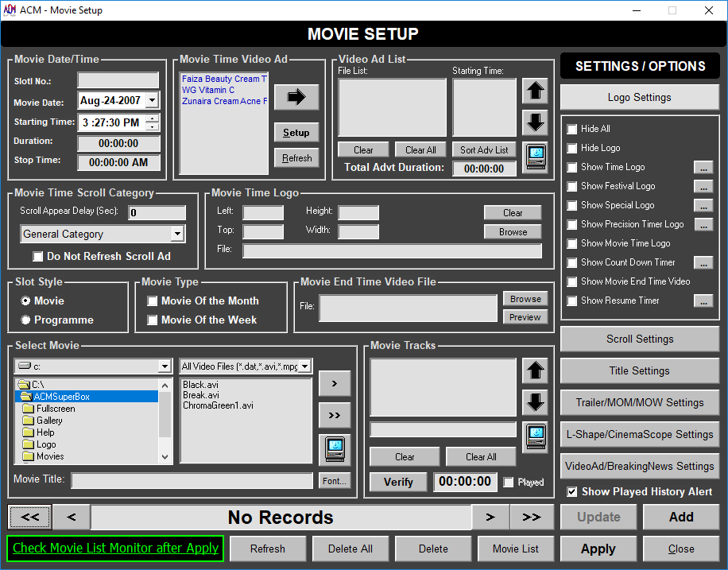Expand the All Video Files file-type dropdown

coord(304,365)
